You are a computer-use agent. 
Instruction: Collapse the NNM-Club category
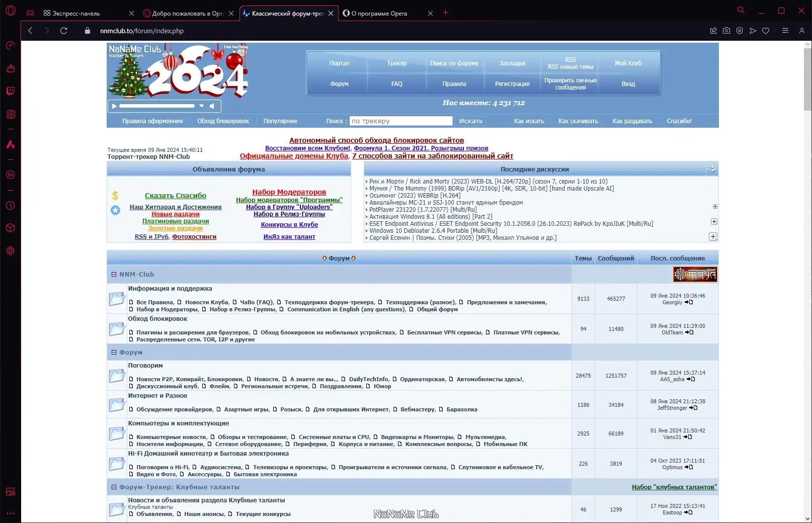coord(114,275)
